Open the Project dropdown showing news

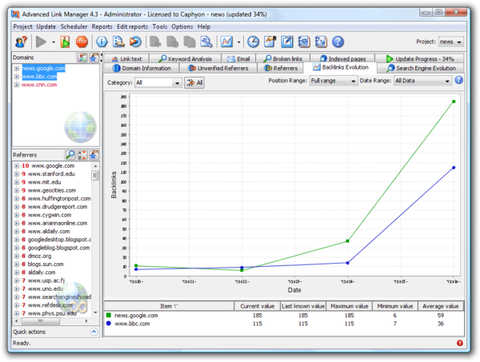coord(451,42)
